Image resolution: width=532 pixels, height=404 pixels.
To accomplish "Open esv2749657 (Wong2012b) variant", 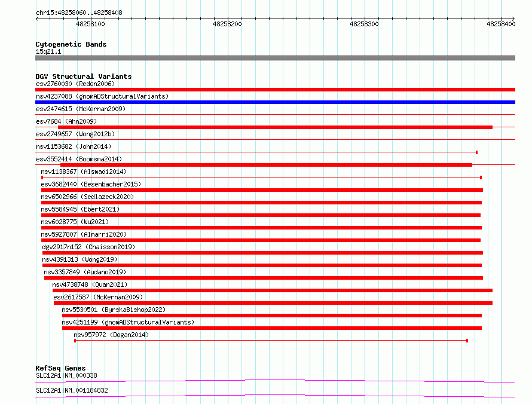I will pyautogui.click(x=75, y=134).
